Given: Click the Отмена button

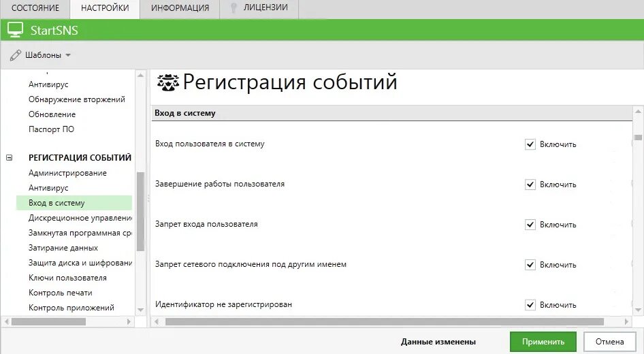Looking at the screenshot, I should click(609, 342).
